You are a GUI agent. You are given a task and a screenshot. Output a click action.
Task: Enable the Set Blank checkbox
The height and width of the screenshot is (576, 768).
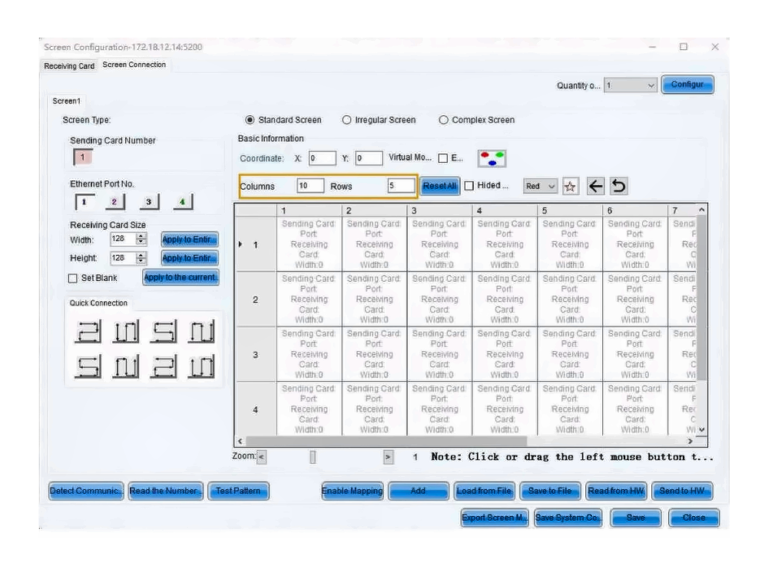[73, 278]
